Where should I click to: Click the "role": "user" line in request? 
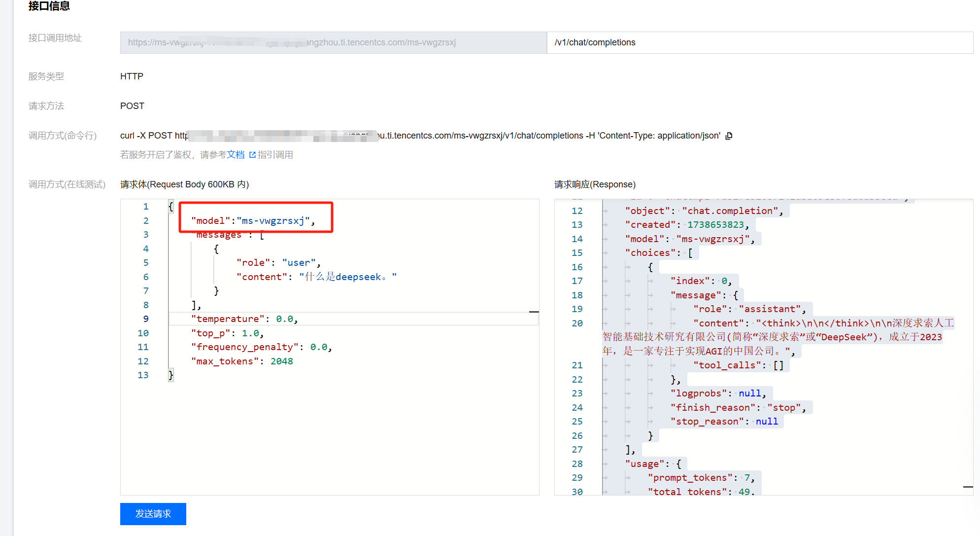point(278,263)
